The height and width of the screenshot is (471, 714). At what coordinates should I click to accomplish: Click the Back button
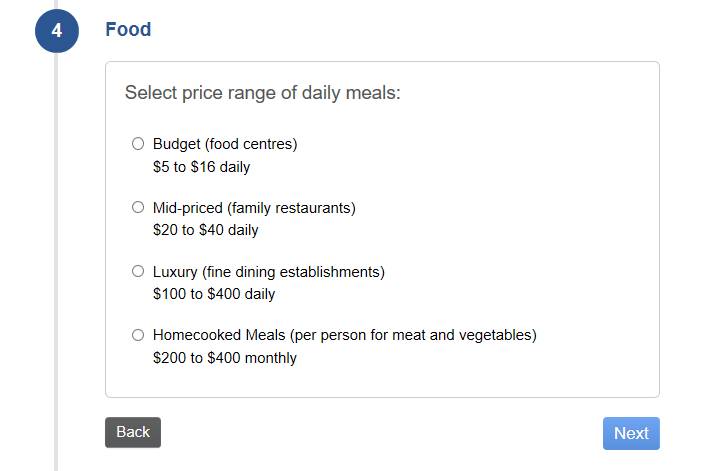point(132,432)
